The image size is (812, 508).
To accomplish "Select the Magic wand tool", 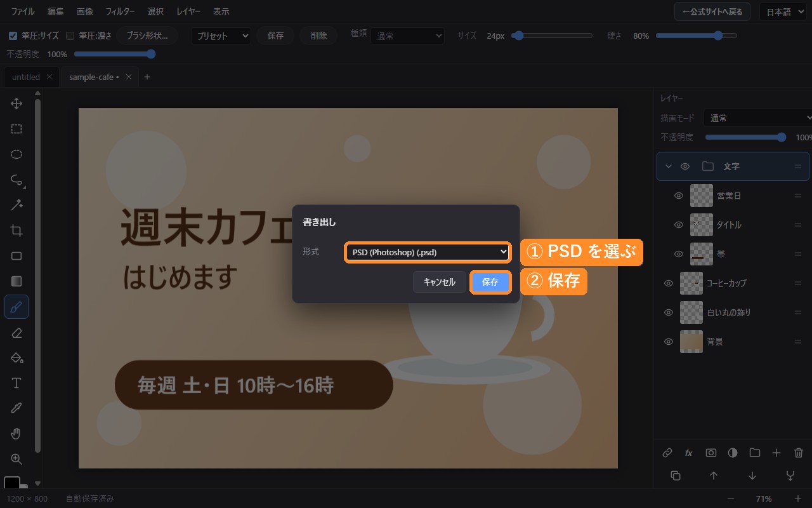I will (16, 205).
